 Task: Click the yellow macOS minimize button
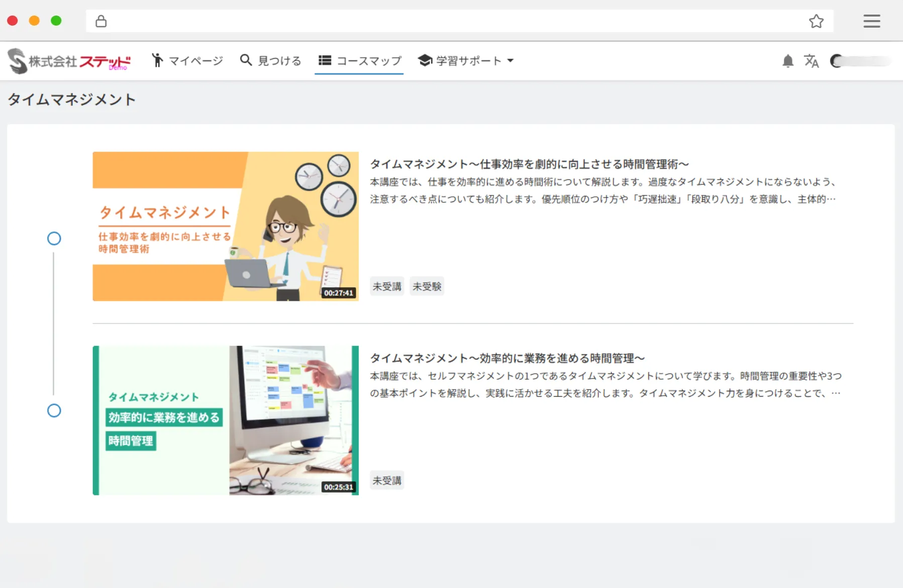pyautogui.click(x=34, y=21)
